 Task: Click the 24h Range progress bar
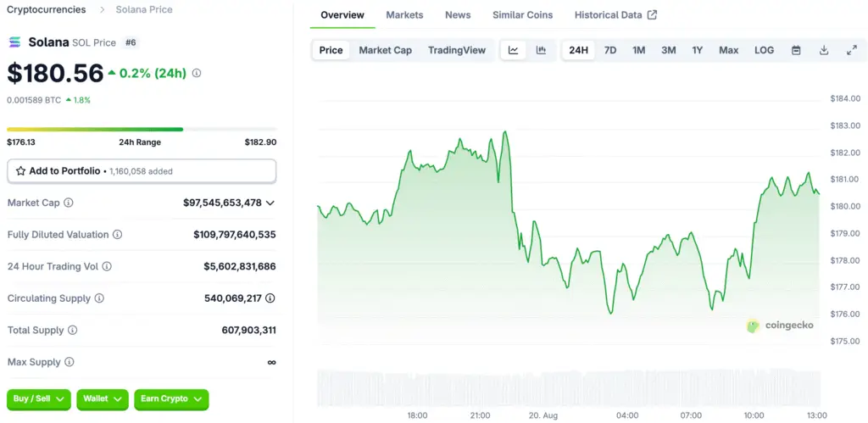(142, 130)
